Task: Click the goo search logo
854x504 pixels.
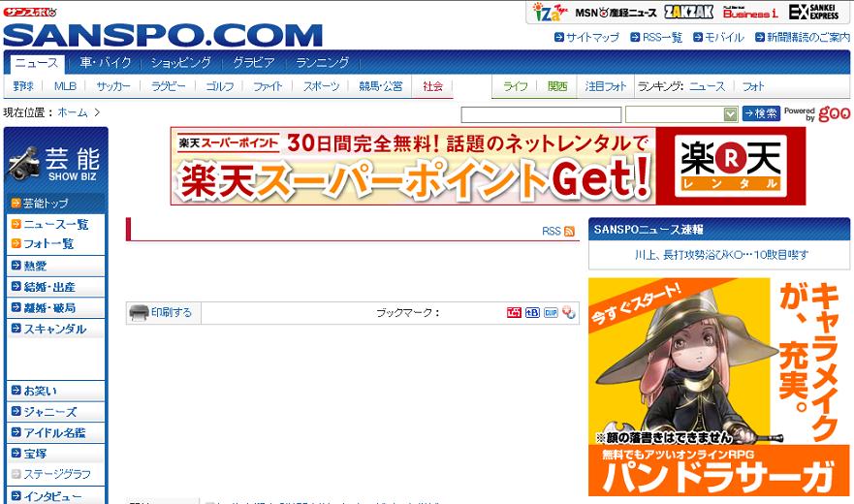Action: tap(834, 113)
